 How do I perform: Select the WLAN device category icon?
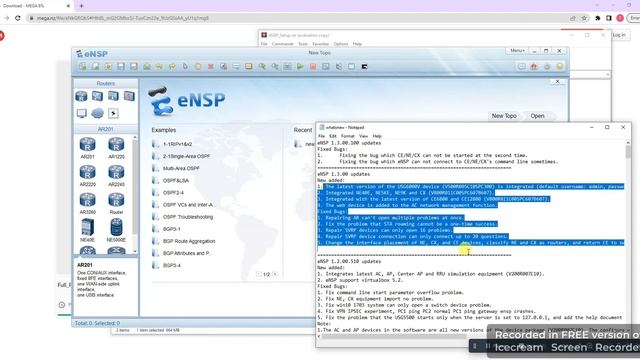(113, 96)
